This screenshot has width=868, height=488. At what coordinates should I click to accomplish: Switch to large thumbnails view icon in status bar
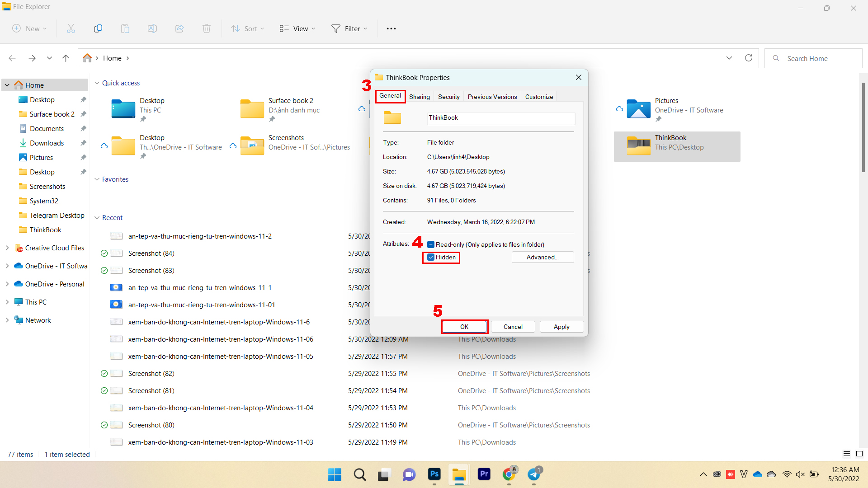[x=859, y=454]
